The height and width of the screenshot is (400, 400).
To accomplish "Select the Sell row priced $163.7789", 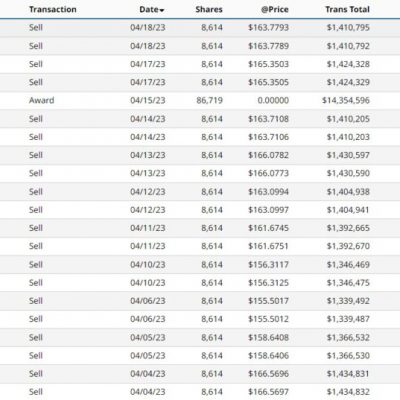I will (x=200, y=46).
